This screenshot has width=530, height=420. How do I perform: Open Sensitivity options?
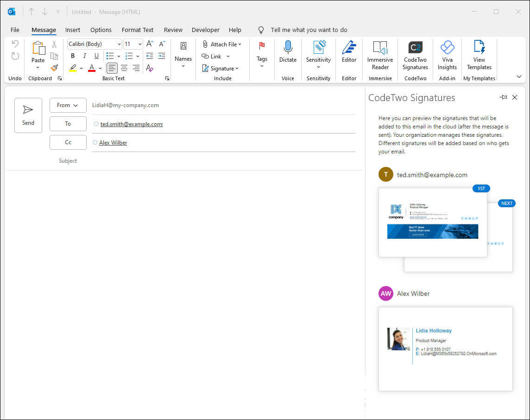318,54
